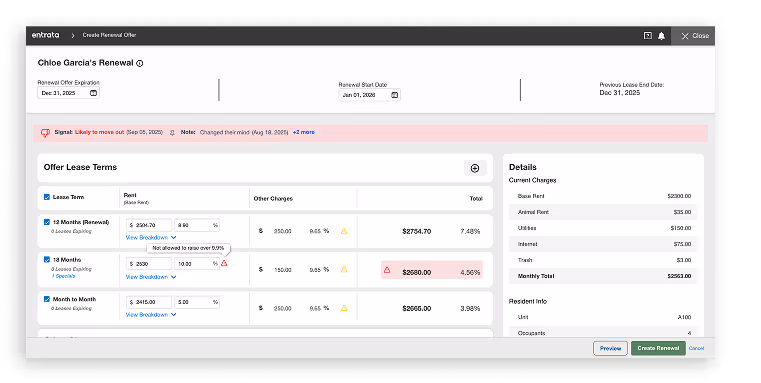Click info icon beside Chloe Garcia's Renewal
This screenshot has width=761, height=383.
click(140, 63)
